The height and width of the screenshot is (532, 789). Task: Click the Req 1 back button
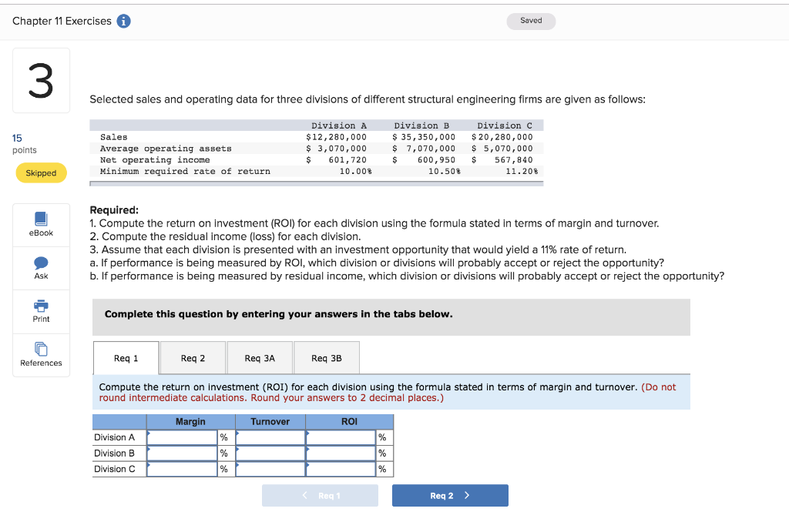tap(320, 495)
